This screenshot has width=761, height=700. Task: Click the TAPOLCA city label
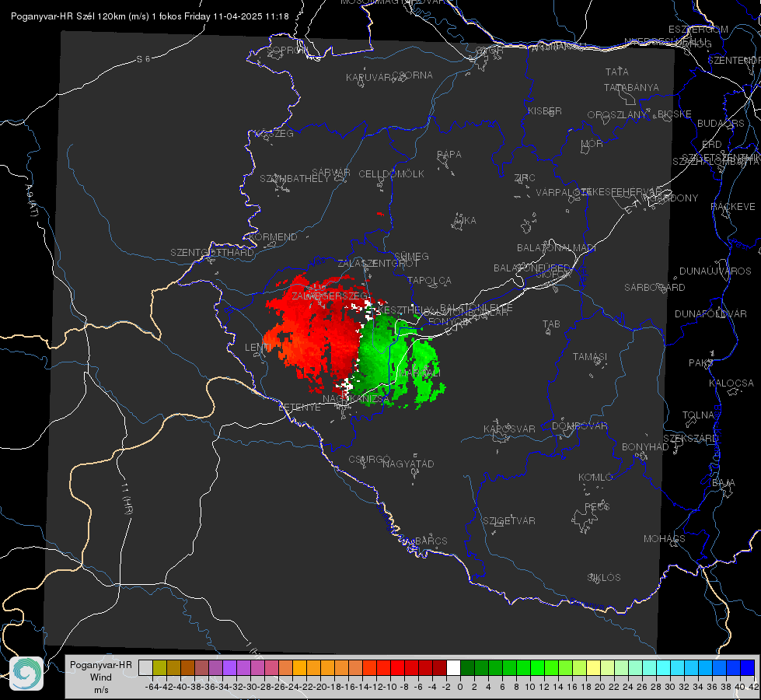click(x=429, y=281)
